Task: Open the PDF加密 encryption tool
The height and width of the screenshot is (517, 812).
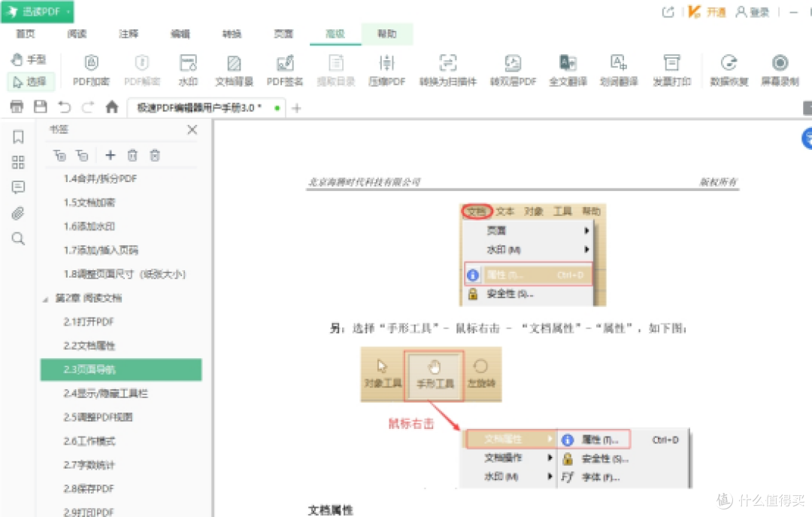Action: [91, 70]
